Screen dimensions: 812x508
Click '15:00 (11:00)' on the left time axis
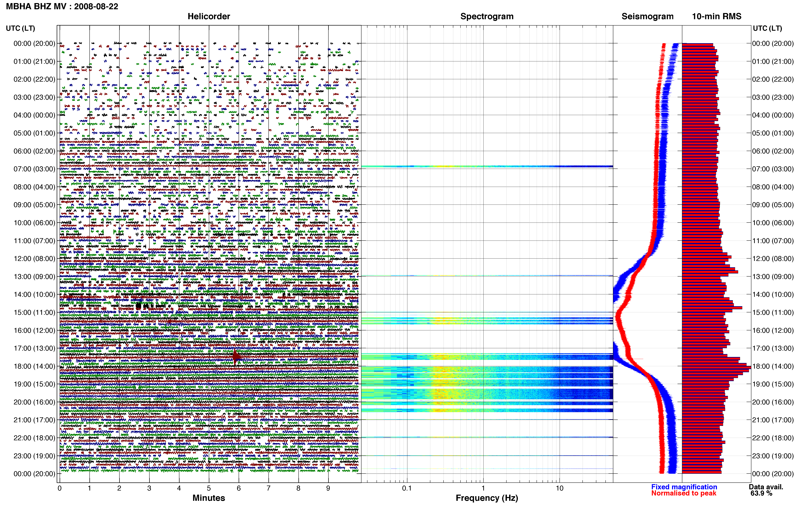pos(34,312)
